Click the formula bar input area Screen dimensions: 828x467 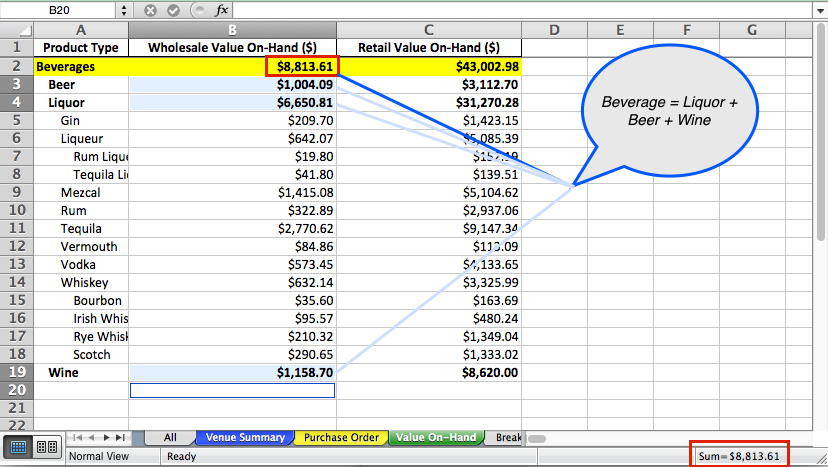coord(523,10)
